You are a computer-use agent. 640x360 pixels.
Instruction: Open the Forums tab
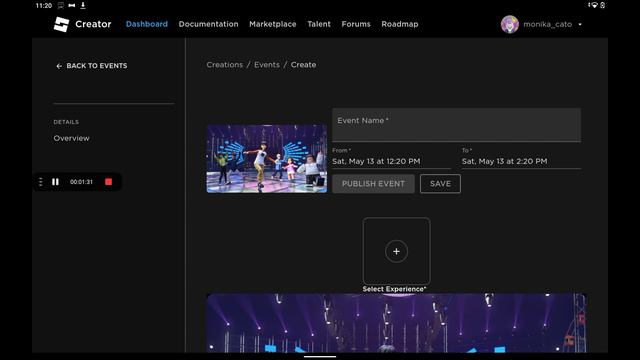[356, 24]
